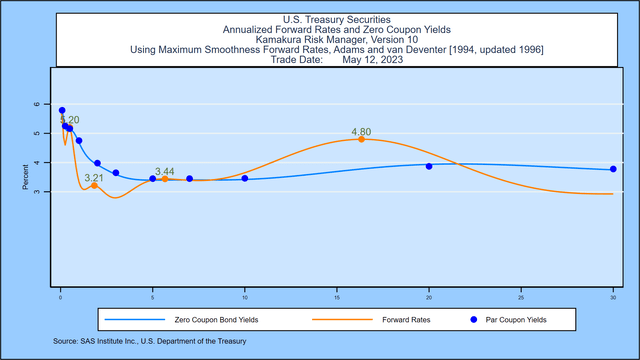This screenshot has width=640, height=360.
Task: Select the 30-year par coupon yield dot
Action: click(613, 169)
